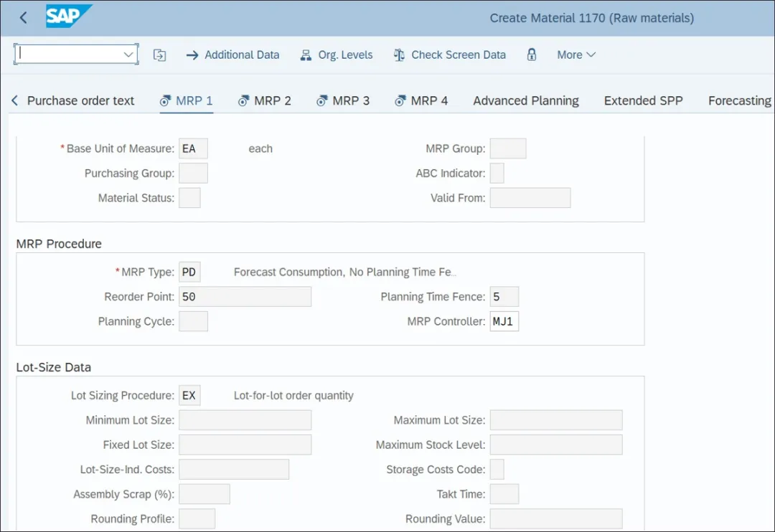
Task: Click the MRP Controller field MJ1
Action: coord(504,322)
